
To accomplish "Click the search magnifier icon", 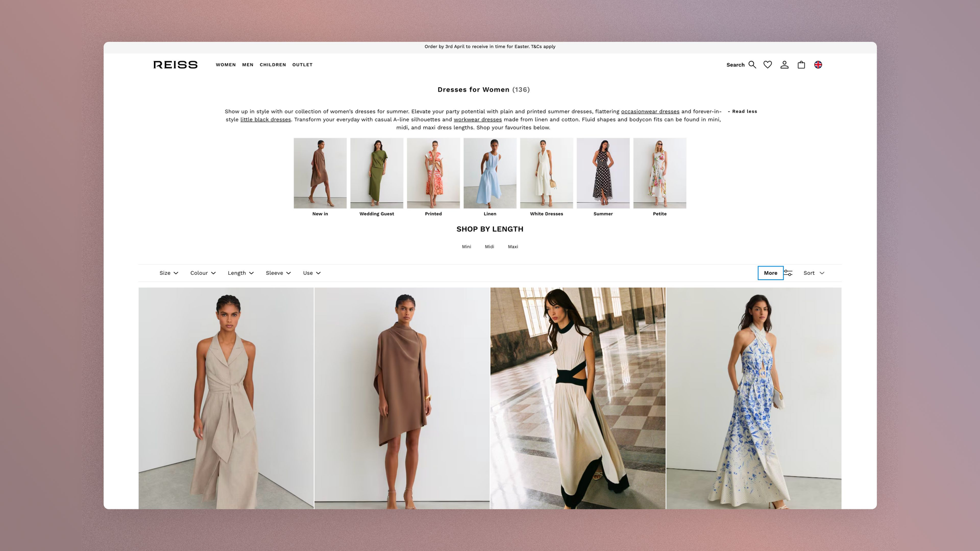I will coord(752,65).
